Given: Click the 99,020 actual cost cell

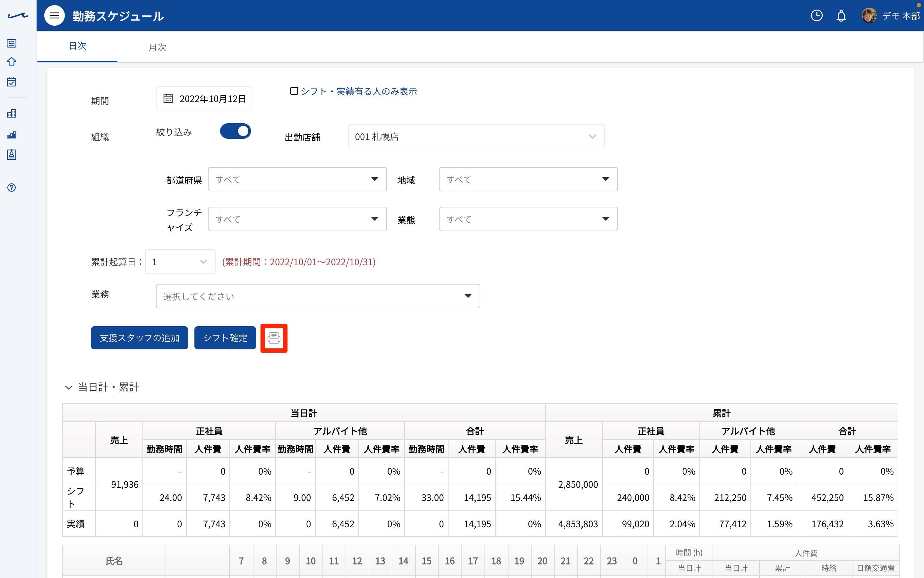Looking at the screenshot, I should point(628,524).
